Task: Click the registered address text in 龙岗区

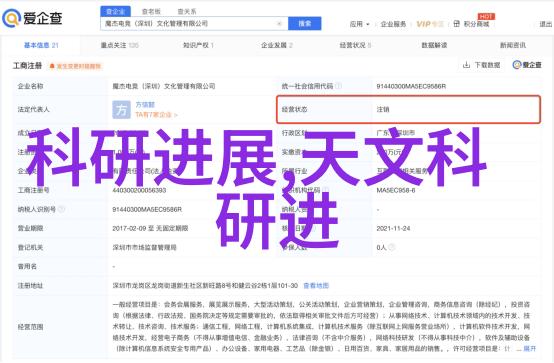Action: (205, 286)
